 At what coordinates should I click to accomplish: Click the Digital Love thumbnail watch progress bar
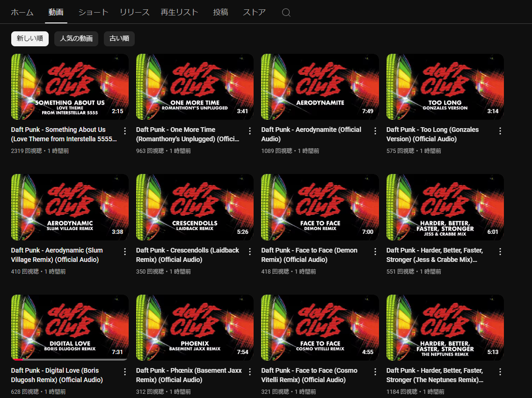click(70, 360)
